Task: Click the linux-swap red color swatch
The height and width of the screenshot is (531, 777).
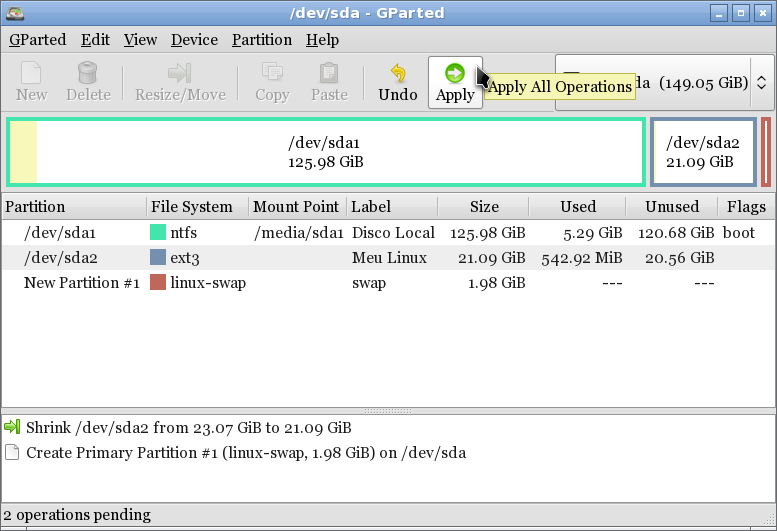Action: tap(157, 283)
